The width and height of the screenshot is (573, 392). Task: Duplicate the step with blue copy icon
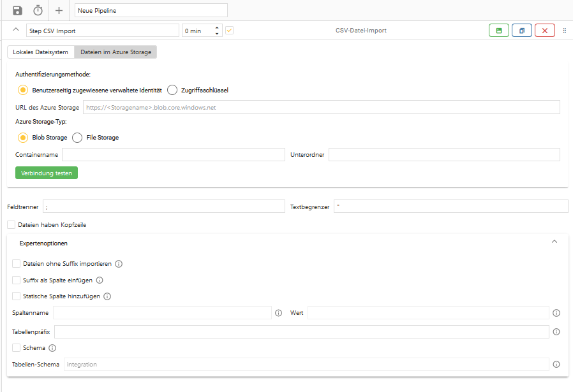[521, 31]
